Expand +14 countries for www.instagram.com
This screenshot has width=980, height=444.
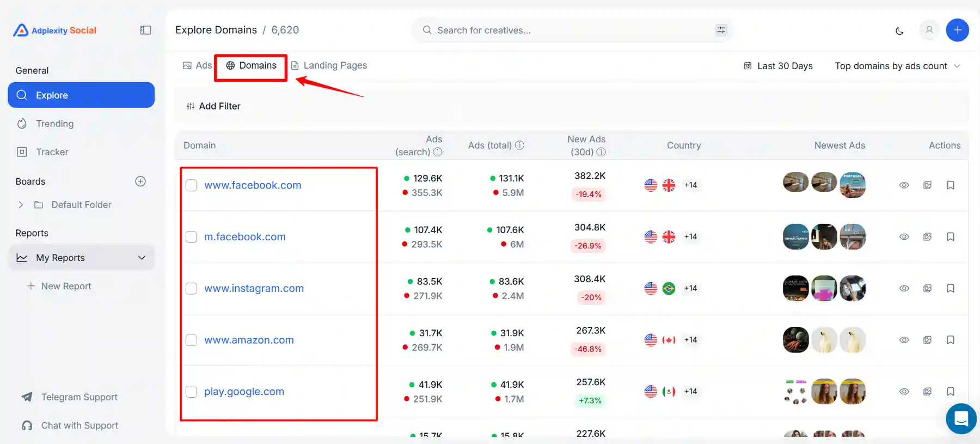click(690, 288)
